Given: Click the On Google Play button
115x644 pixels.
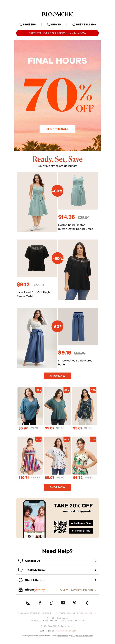Looking at the screenshot, I should coord(81,531).
